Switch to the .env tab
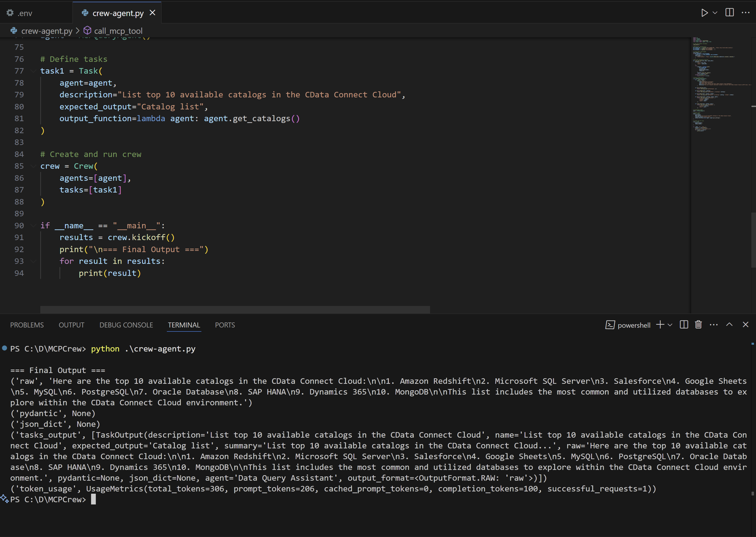The image size is (756, 537). [24, 13]
